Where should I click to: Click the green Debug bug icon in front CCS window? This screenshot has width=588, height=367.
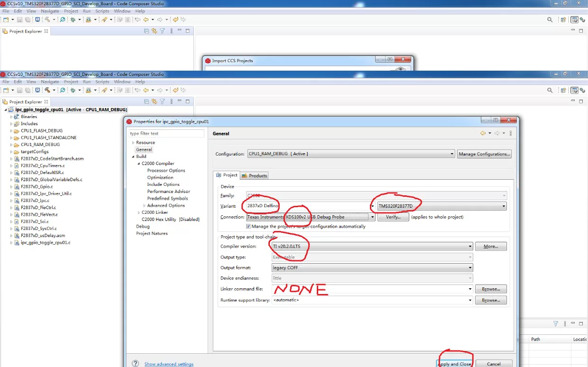tap(73, 90)
